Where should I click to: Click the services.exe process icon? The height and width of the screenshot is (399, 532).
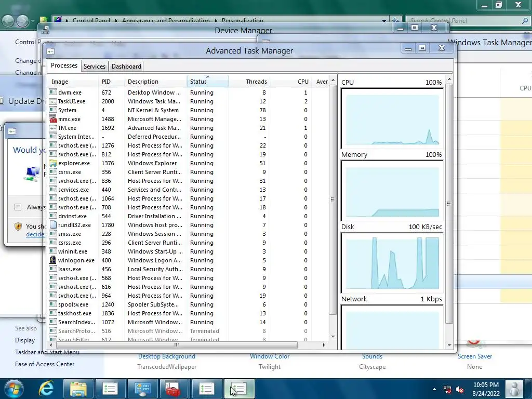tap(53, 189)
